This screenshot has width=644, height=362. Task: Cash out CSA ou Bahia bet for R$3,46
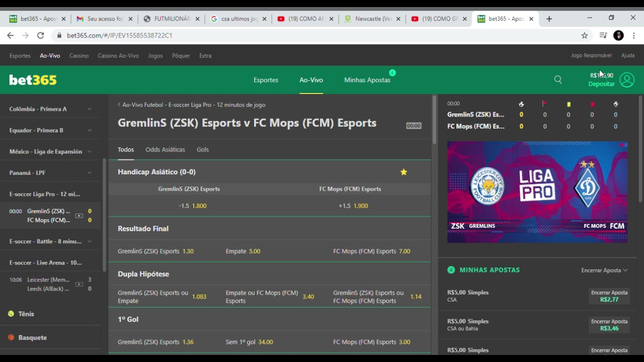[x=609, y=325]
